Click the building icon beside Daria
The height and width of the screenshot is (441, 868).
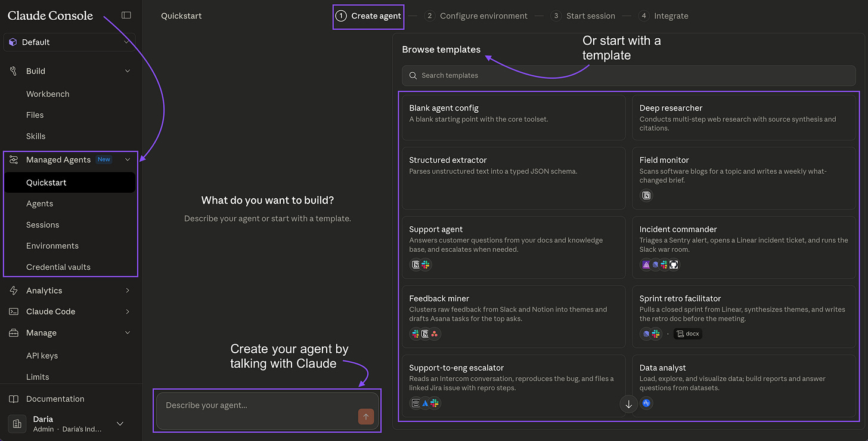[17, 423]
